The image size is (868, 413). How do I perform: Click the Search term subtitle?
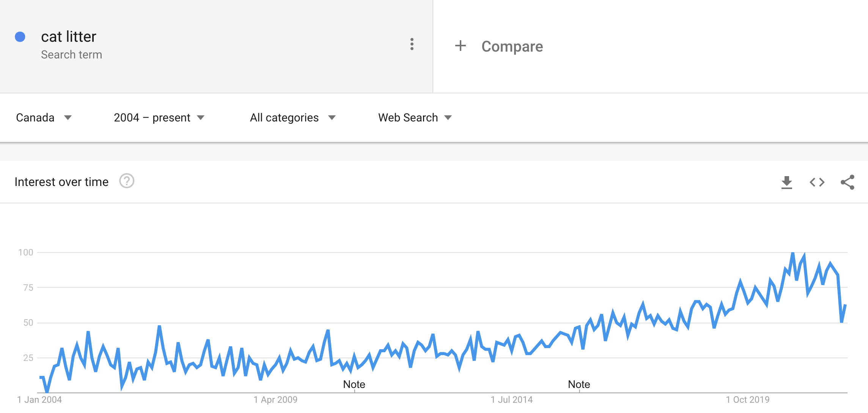click(x=71, y=55)
